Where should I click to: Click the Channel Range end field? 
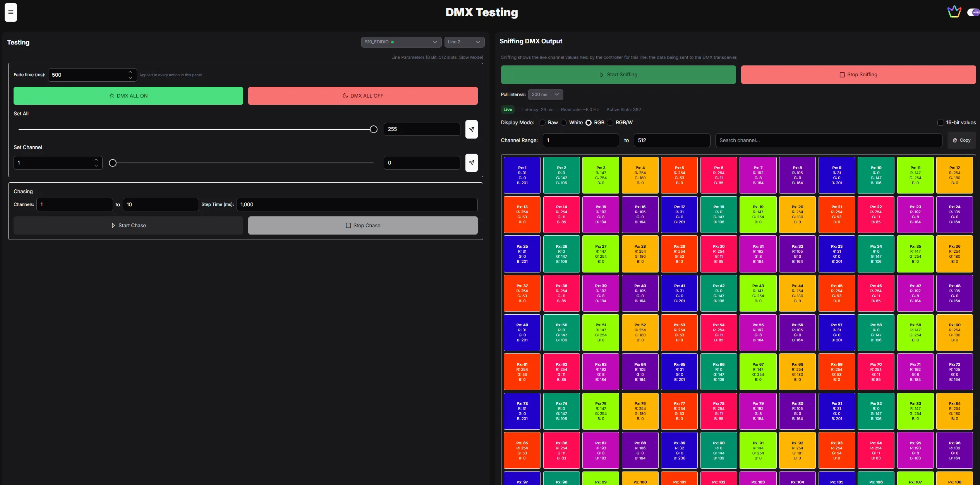click(672, 141)
